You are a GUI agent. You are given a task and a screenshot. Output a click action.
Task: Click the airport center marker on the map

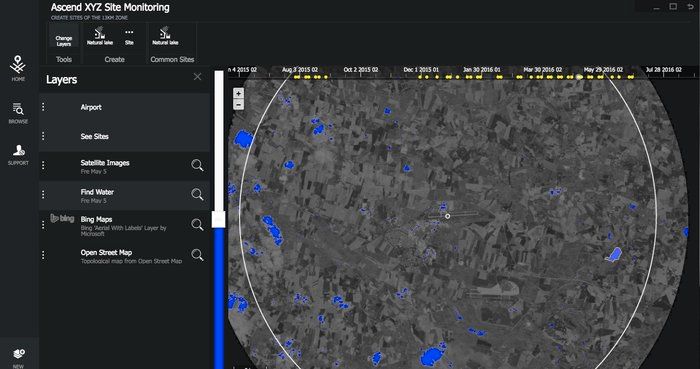[x=448, y=216]
